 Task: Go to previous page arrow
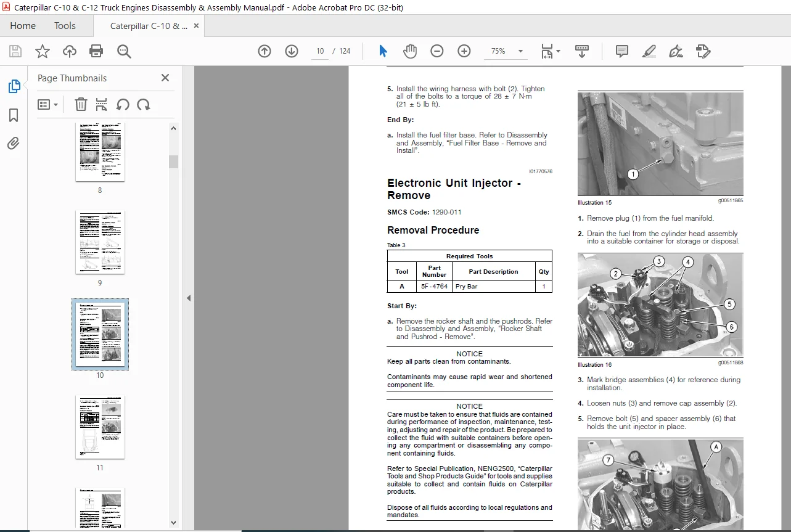(x=264, y=51)
